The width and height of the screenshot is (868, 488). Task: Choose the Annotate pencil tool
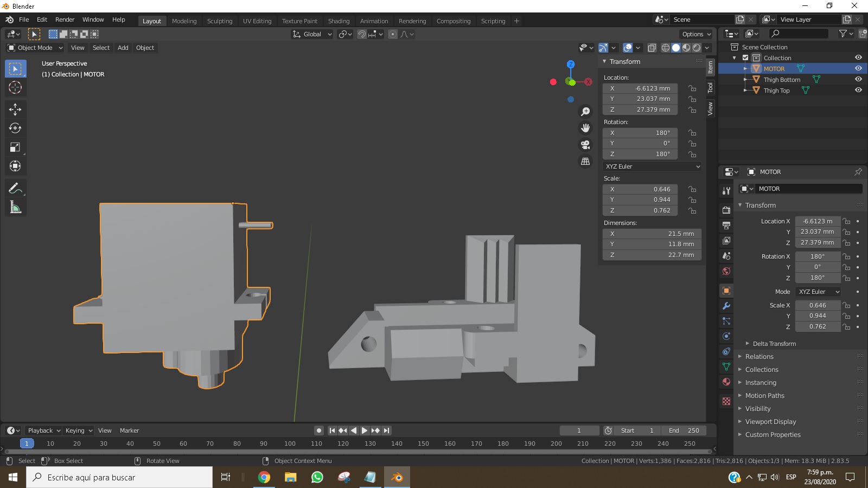[15, 188]
